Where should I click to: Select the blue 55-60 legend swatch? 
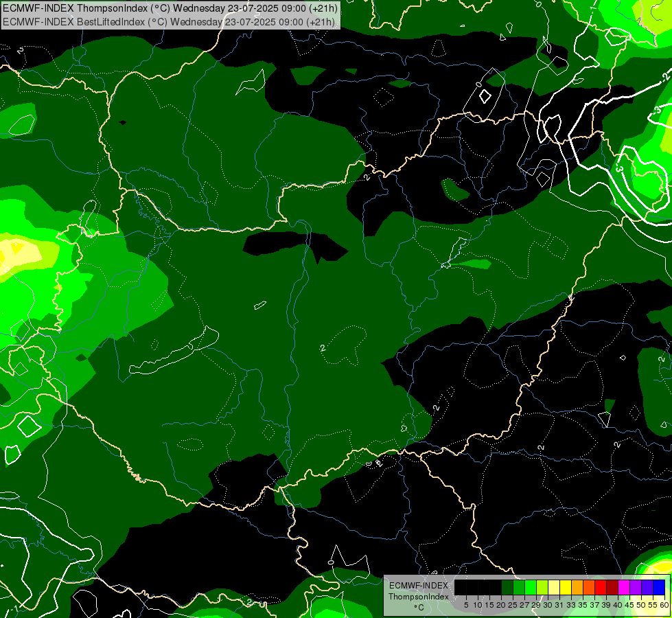point(659,587)
